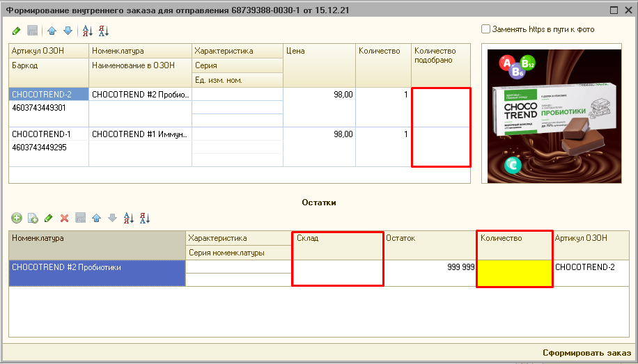This screenshot has height=364, width=638.
Task: Copy row in Остатки toolbar
Action: [x=33, y=218]
